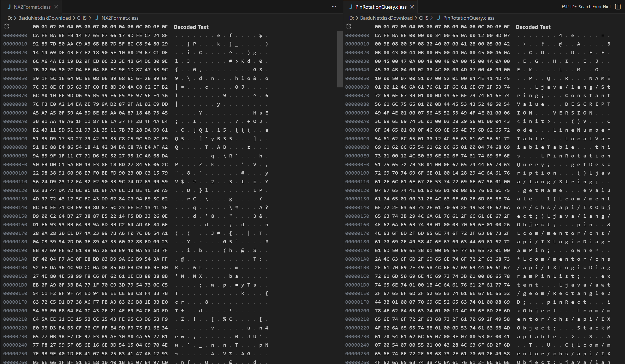Open left editor group more actions menu

(334, 7)
